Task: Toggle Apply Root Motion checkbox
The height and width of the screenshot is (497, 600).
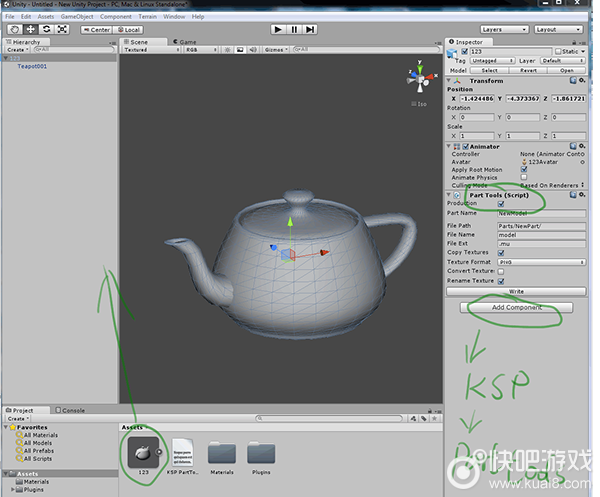Action: [524, 169]
